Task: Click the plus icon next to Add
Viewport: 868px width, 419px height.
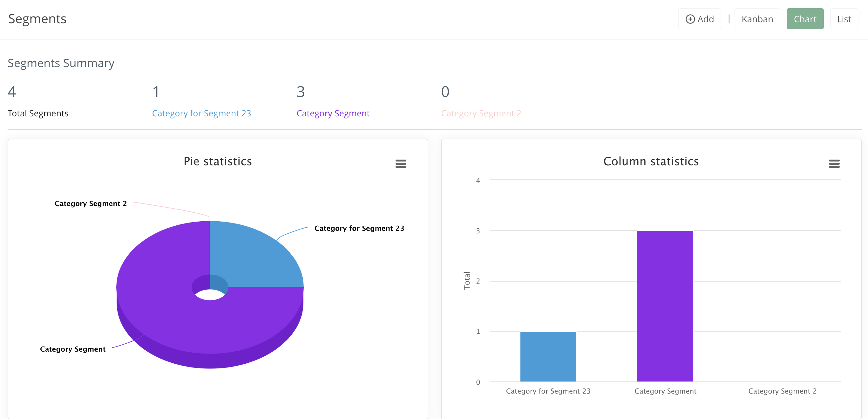Action: pos(690,19)
